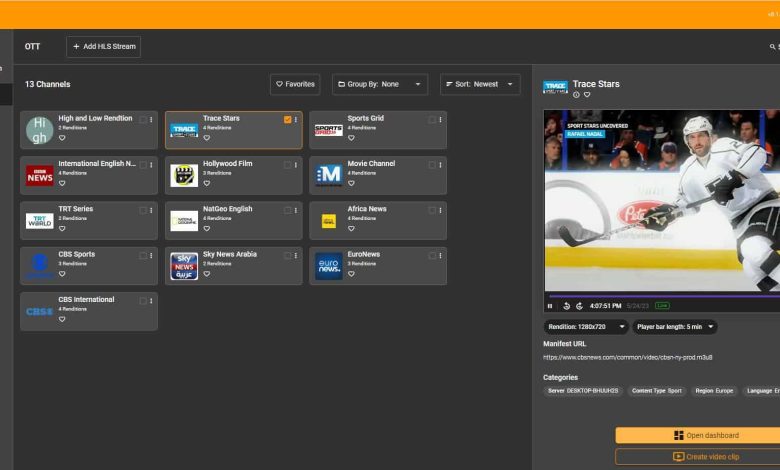Click heart icon on CBS Sports card
The width and height of the screenshot is (780, 470).
coord(62,274)
